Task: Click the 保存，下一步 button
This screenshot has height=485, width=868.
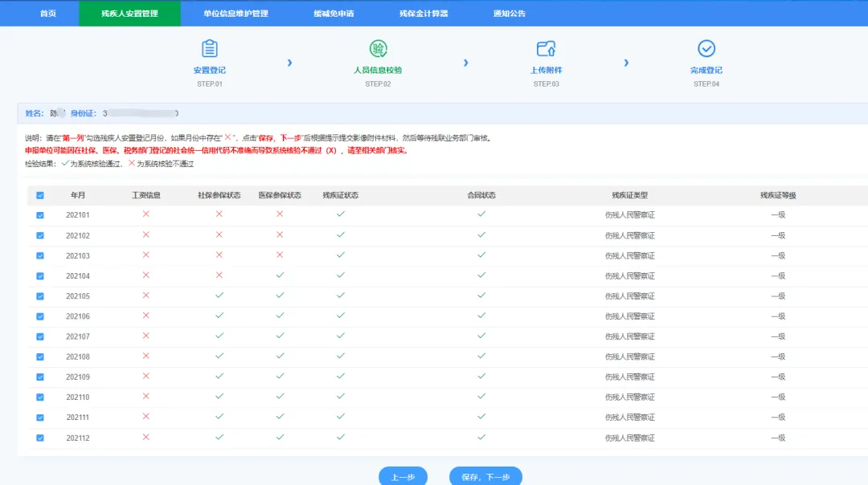Action: click(x=485, y=477)
